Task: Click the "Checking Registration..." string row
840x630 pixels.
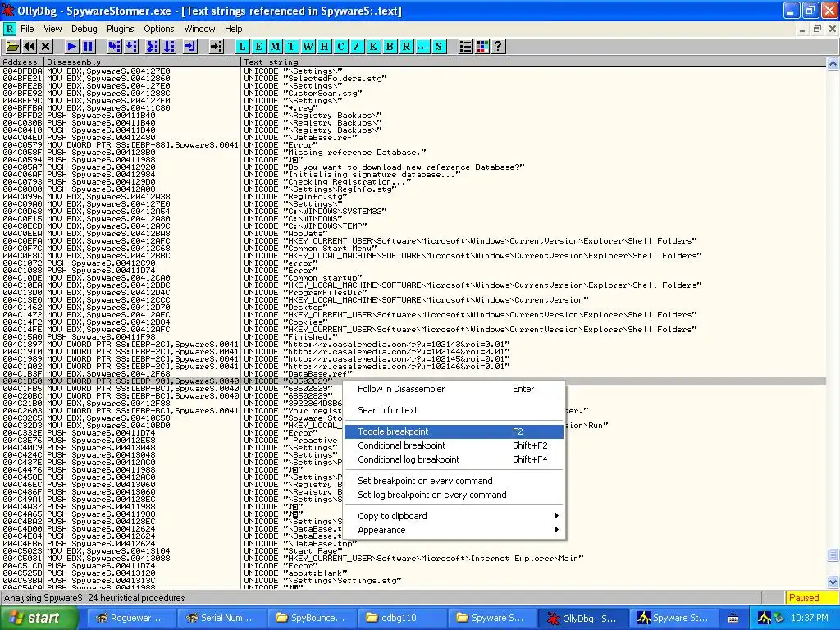Action: tap(413, 182)
